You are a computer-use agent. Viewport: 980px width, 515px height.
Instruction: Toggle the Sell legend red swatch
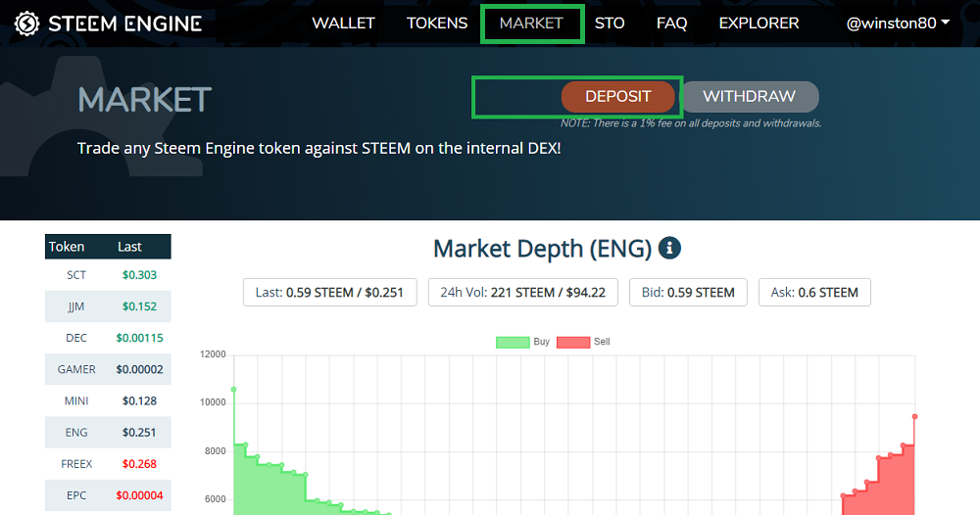(573, 342)
